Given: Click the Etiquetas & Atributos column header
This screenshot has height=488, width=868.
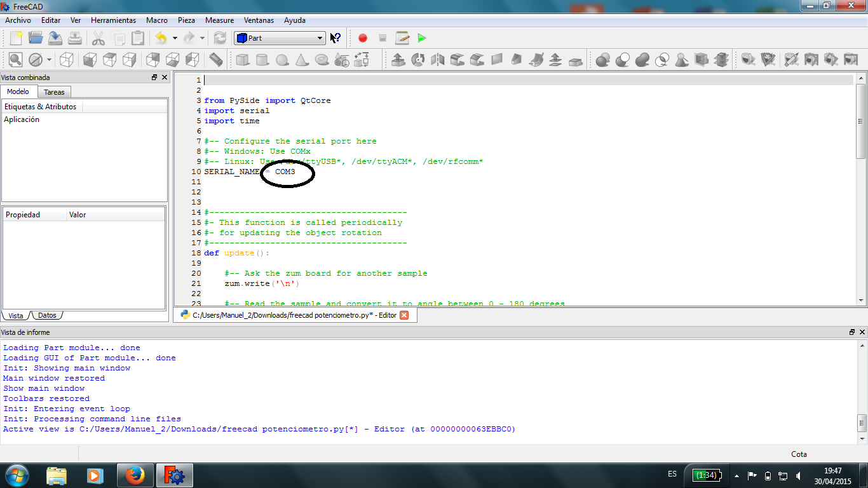Looking at the screenshot, I should coord(42,107).
